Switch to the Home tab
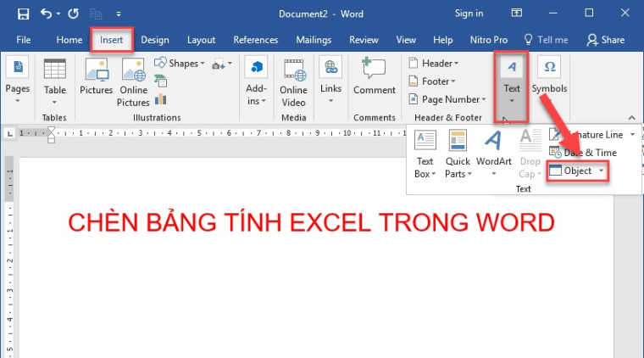The image size is (644, 358). (x=69, y=40)
